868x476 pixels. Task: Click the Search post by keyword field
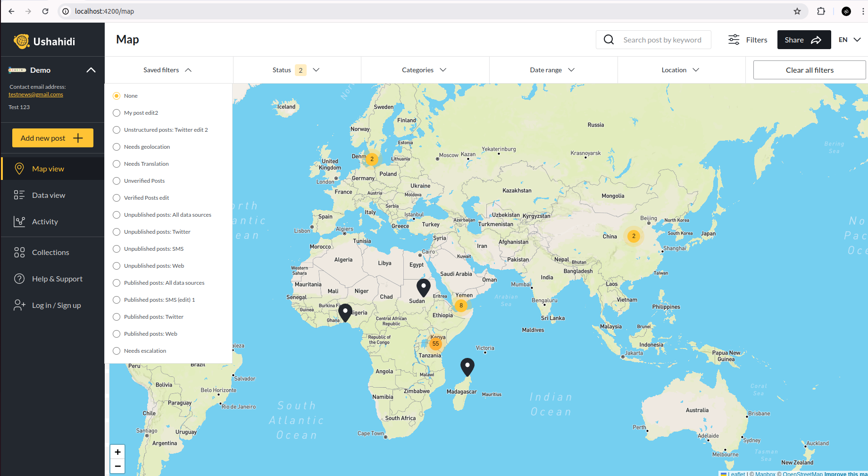point(653,40)
